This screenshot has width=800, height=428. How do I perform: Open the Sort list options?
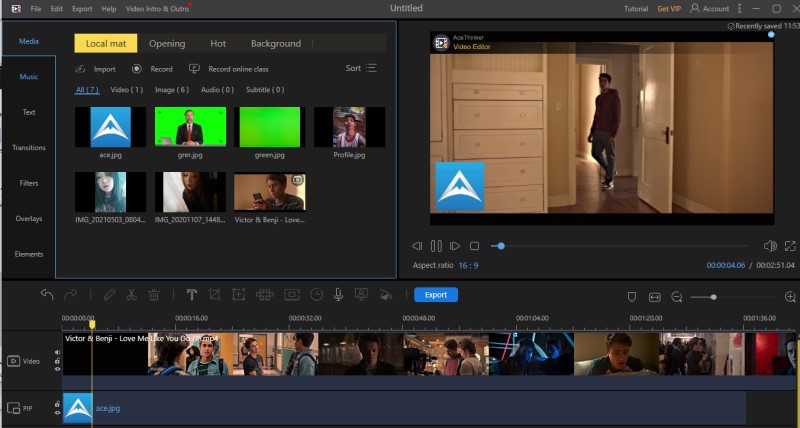tap(361, 68)
